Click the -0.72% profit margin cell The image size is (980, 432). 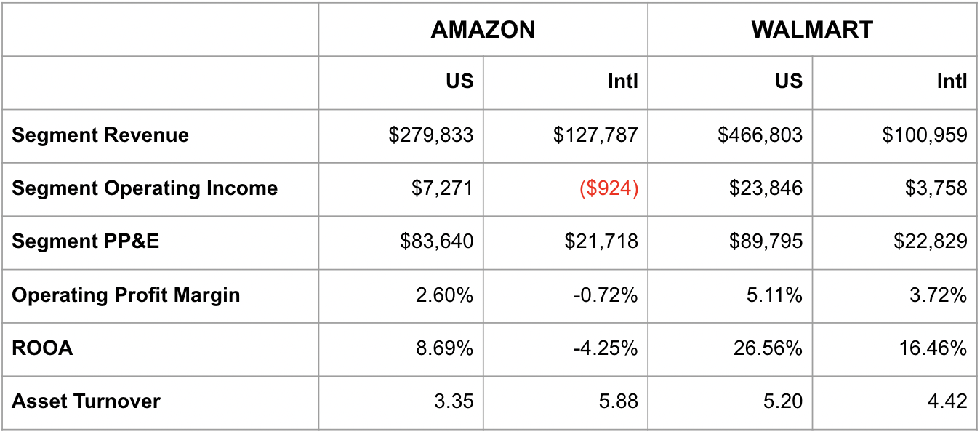coord(605,295)
